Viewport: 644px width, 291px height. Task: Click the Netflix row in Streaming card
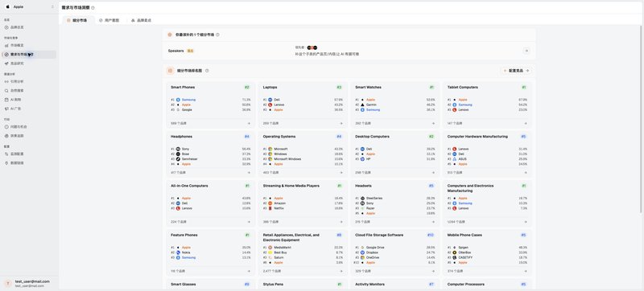(303, 208)
